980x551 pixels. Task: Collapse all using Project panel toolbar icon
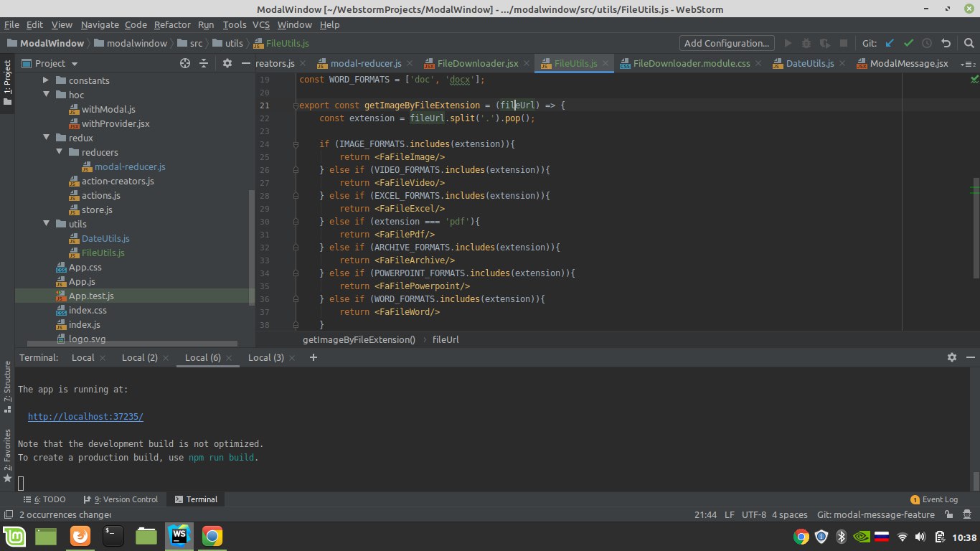point(204,63)
